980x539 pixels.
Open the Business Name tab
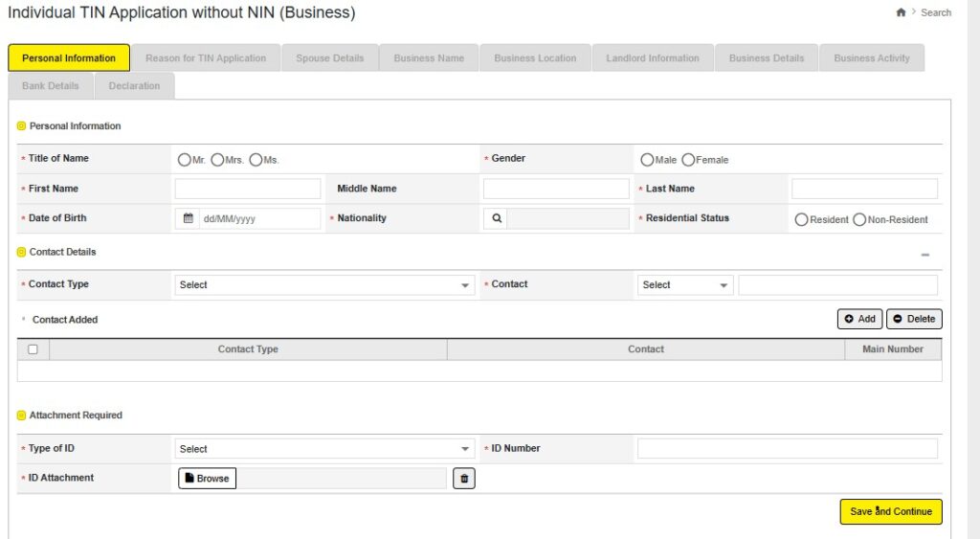[429, 58]
